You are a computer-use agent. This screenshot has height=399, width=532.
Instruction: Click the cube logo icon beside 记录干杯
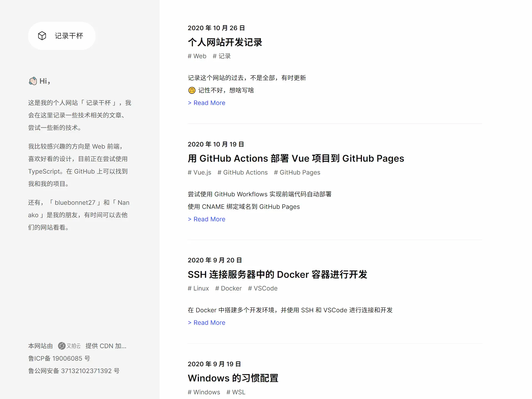click(x=42, y=35)
